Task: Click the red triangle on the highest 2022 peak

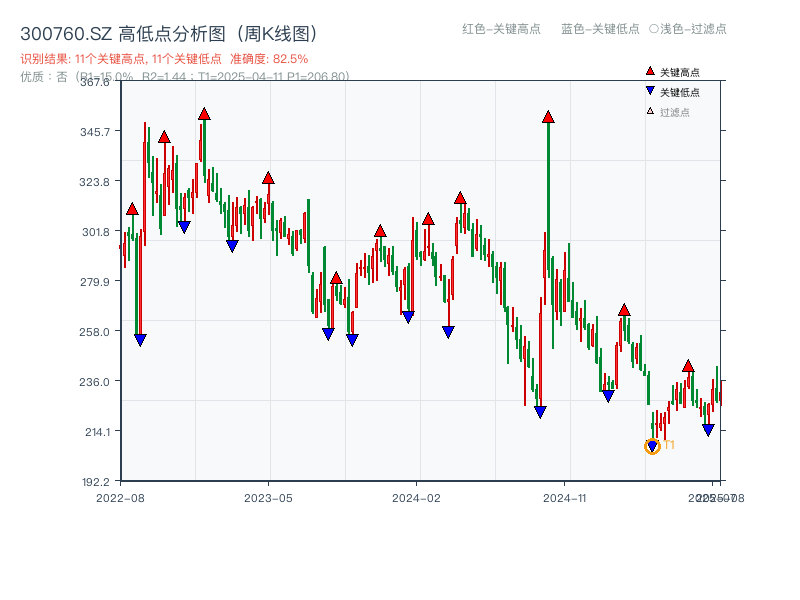Action: [204, 115]
